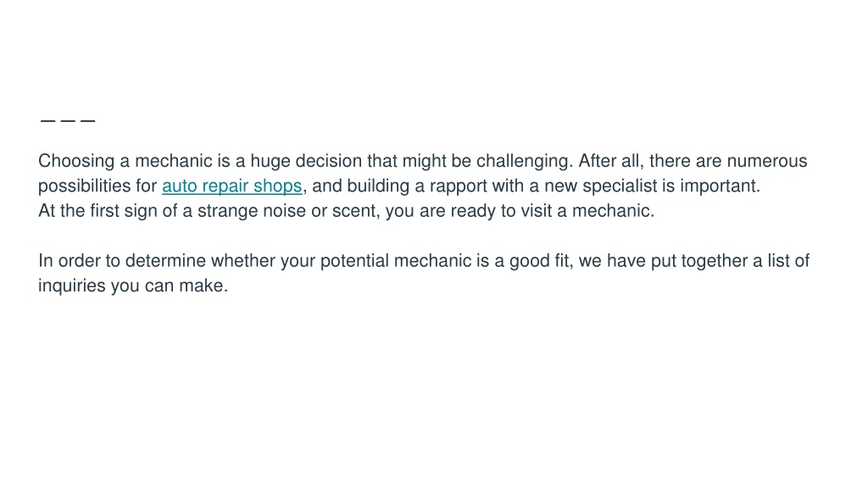Click the sentence starting 'Choosing a mechanic'

point(305,161)
